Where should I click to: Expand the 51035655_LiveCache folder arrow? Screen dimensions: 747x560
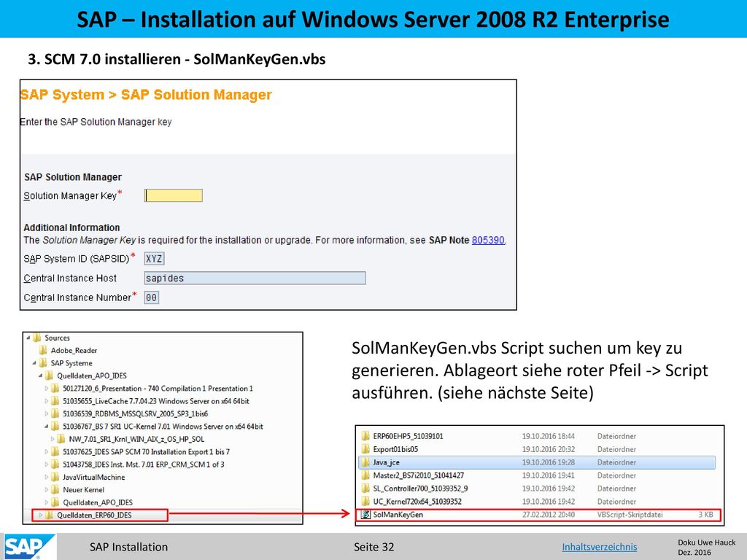[46, 401]
